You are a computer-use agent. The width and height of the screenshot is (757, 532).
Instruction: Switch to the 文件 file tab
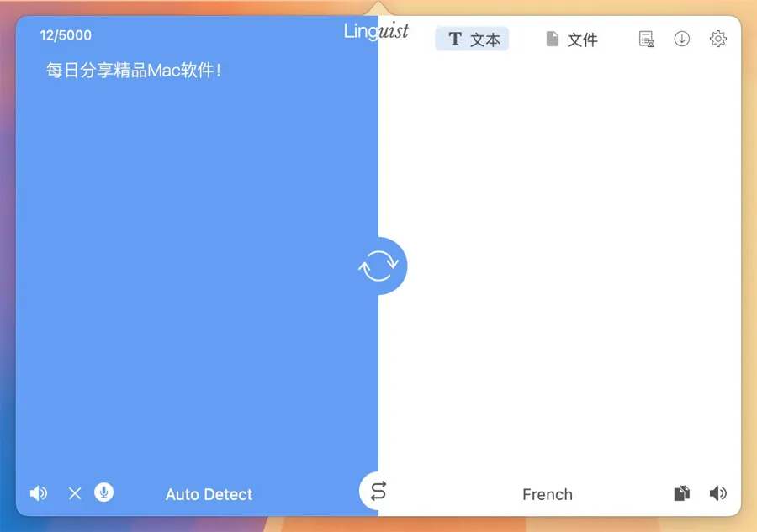pos(572,40)
